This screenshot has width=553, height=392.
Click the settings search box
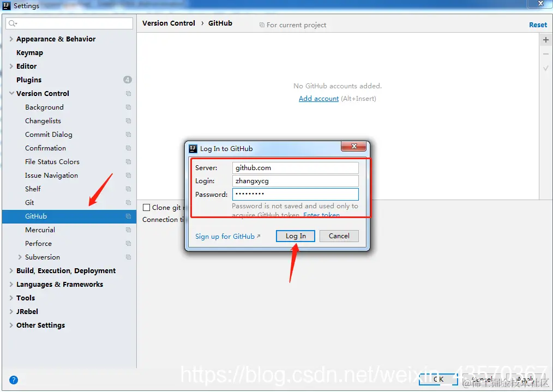pos(69,23)
